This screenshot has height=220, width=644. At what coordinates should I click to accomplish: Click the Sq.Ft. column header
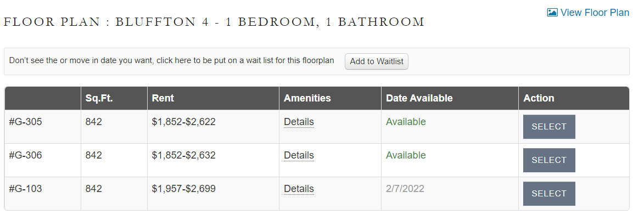(x=99, y=98)
